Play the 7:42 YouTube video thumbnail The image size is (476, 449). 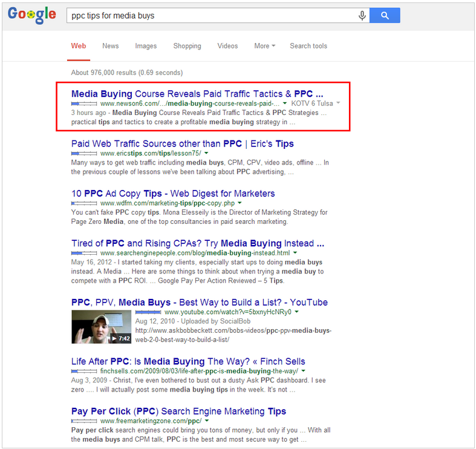point(102,327)
